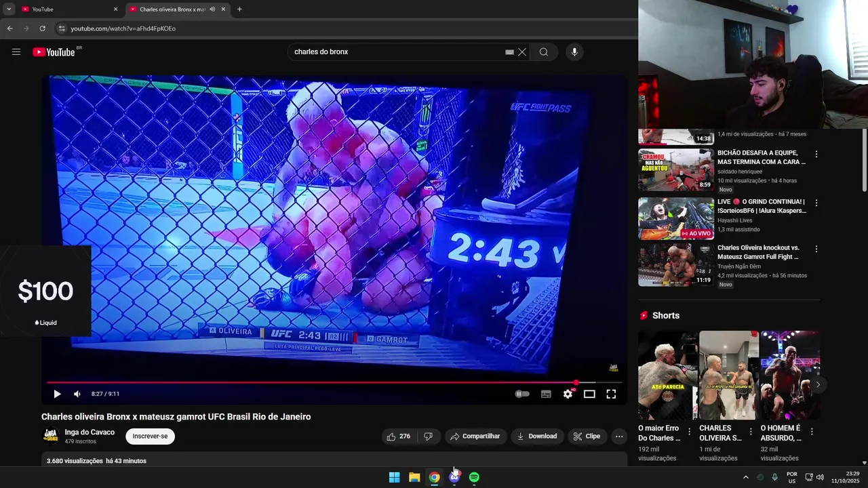Open a new browser tab
This screenshot has height=488, width=868.
239,9
